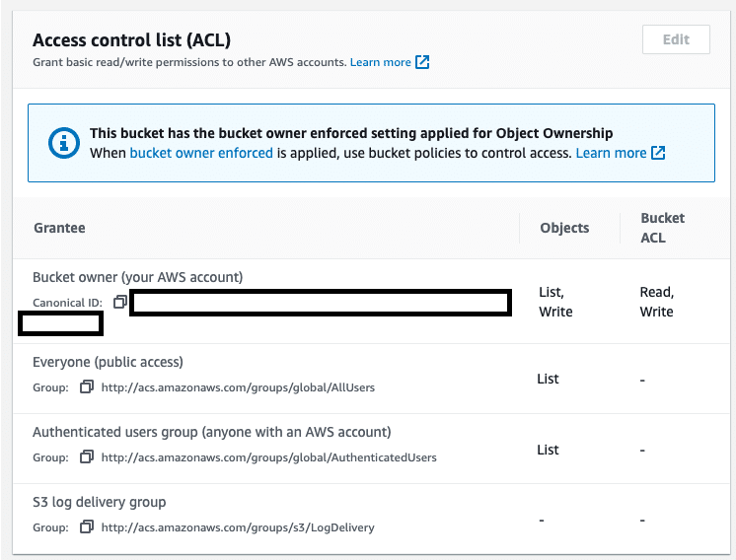The height and width of the screenshot is (560, 736).
Task: Click the Access control list (ACL) heading
Action: click(x=131, y=40)
